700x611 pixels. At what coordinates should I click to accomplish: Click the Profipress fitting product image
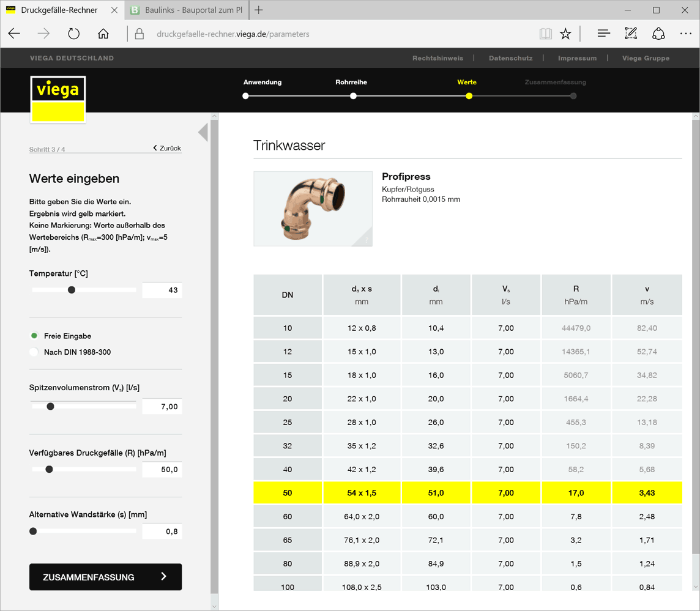[313, 209]
